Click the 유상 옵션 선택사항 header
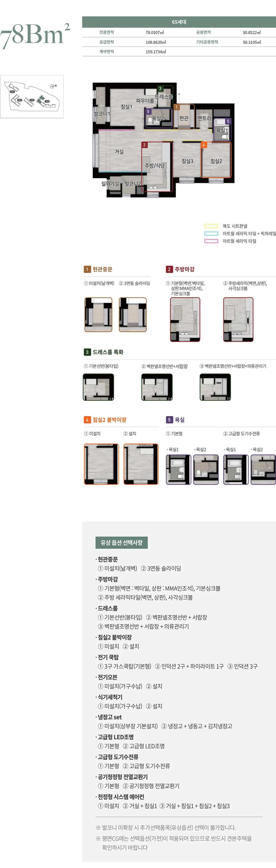This screenshot has height=868, width=276. 121,543
